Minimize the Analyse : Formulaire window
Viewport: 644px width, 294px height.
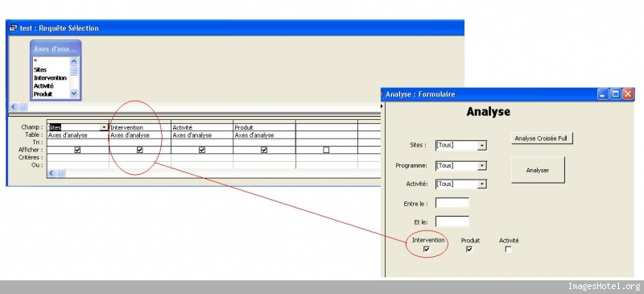pos(603,94)
